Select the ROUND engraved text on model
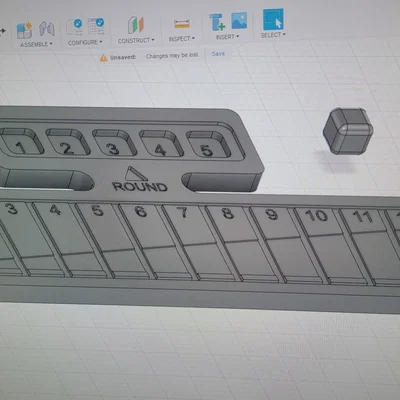 tap(140, 187)
